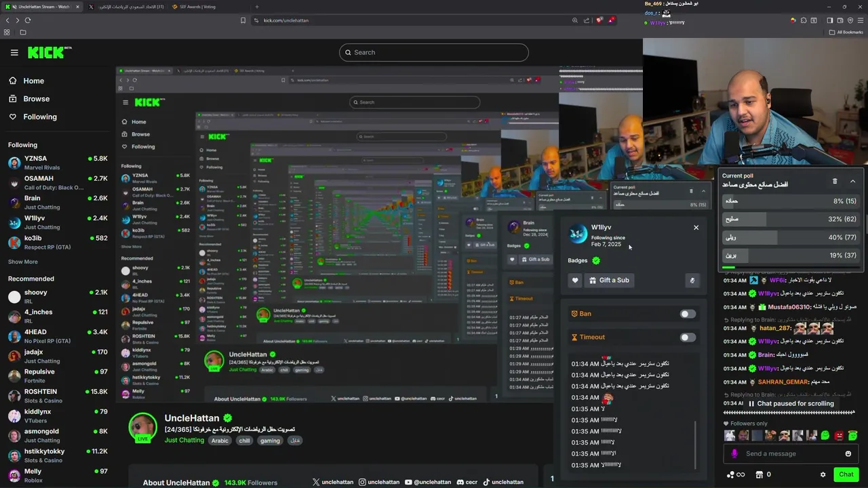Go to Home in sidebar

click(26, 81)
